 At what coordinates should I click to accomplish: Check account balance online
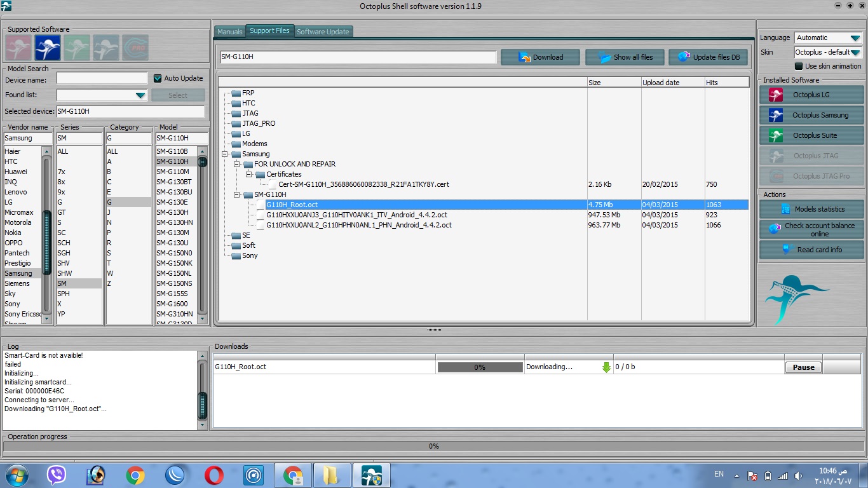[x=811, y=229]
